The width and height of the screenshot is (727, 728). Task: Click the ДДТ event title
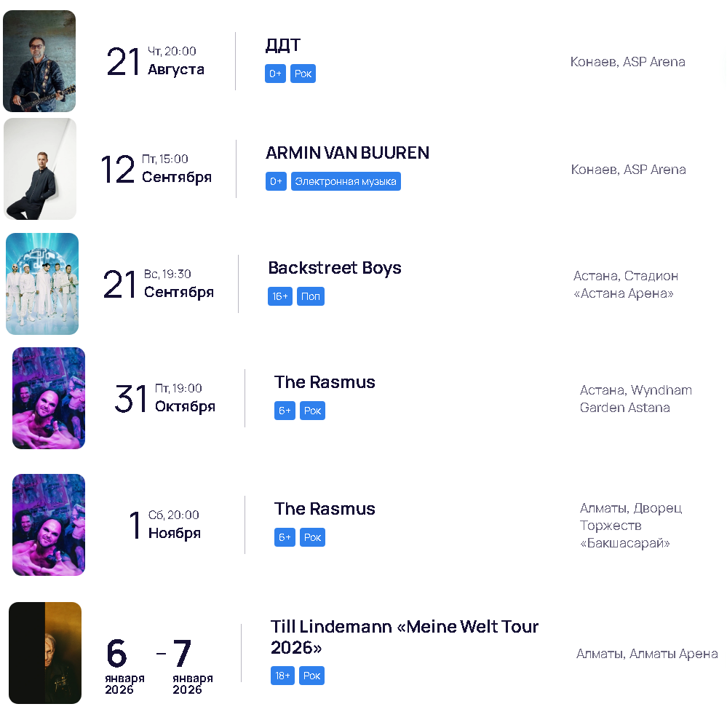point(282,45)
